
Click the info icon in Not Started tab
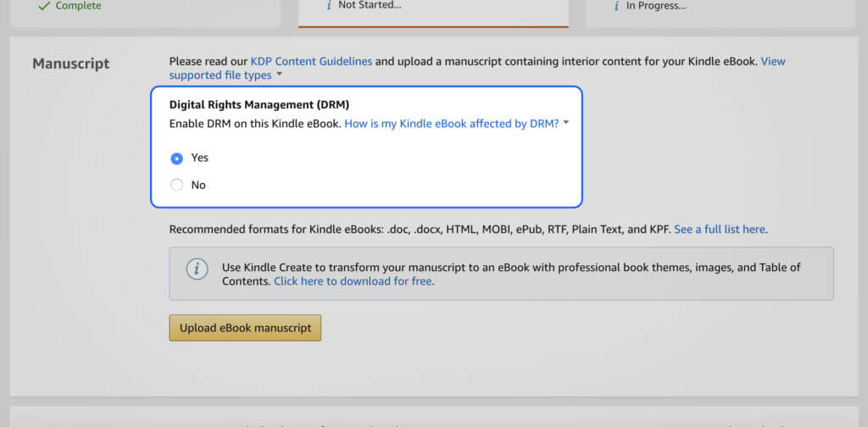pyautogui.click(x=329, y=6)
